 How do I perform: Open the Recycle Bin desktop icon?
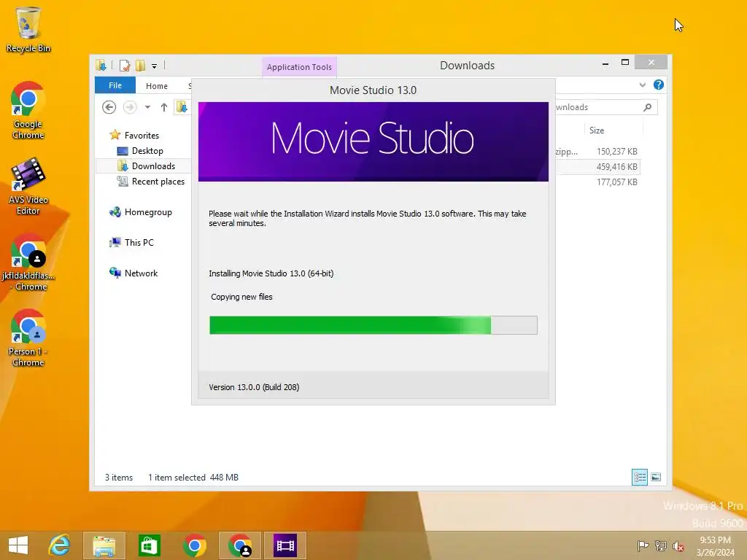pos(28,29)
